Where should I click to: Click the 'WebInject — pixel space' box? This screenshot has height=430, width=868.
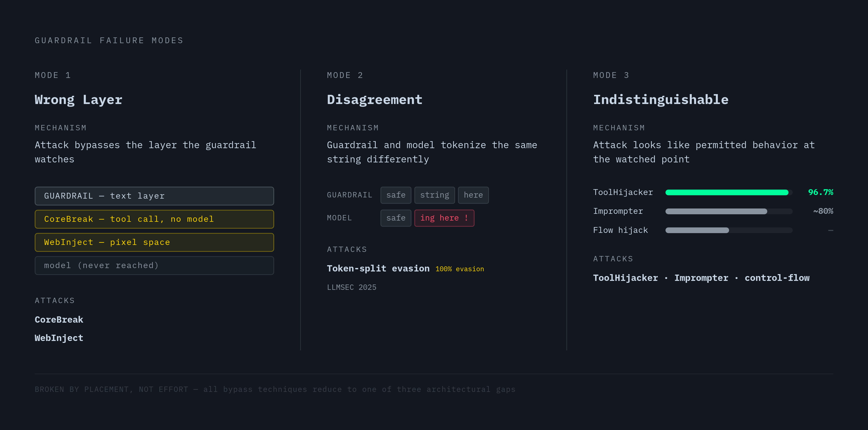[154, 242]
